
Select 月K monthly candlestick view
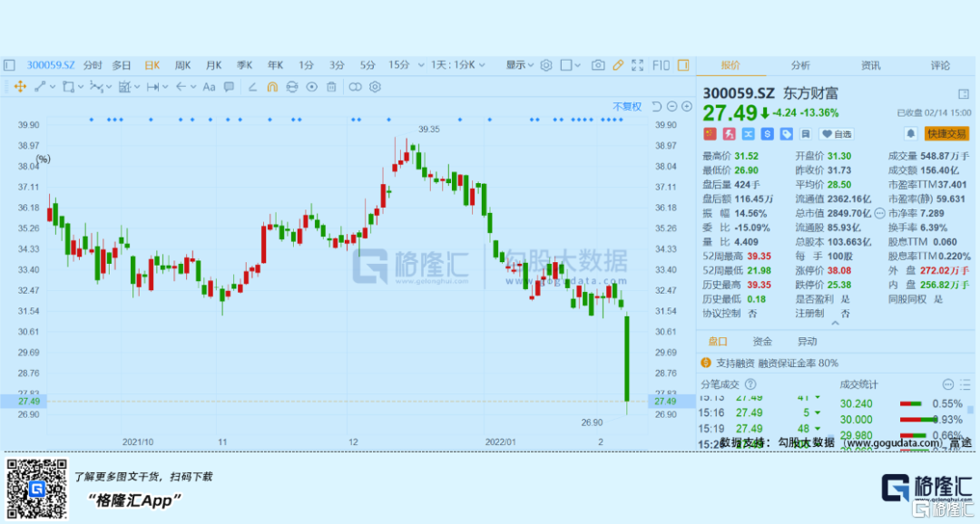click(x=214, y=65)
